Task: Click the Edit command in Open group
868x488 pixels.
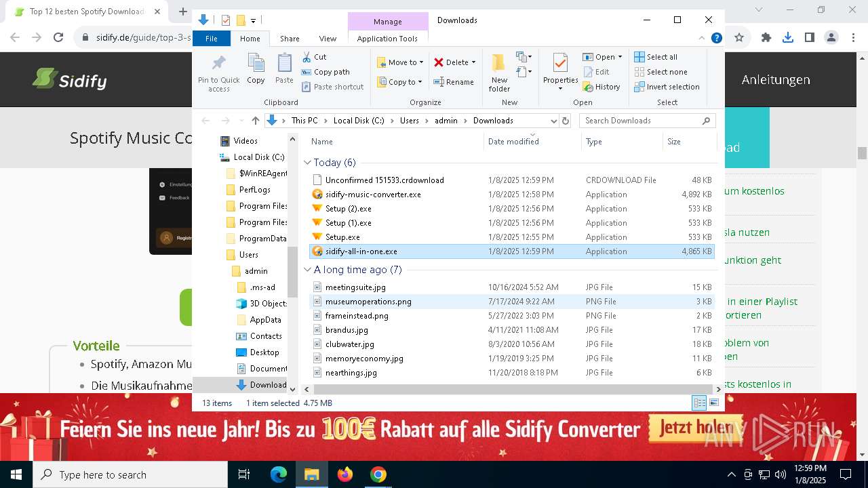Action: click(x=595, y=72)
